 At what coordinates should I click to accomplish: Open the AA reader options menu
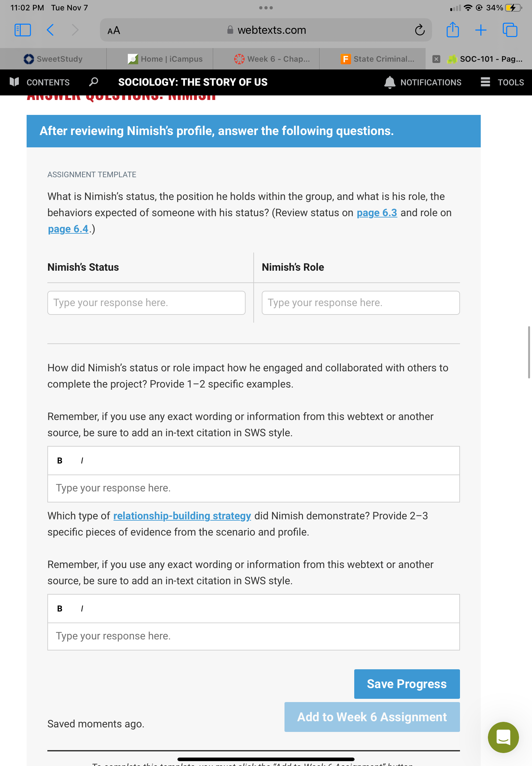pyautogui.click(x=114, y=30)
